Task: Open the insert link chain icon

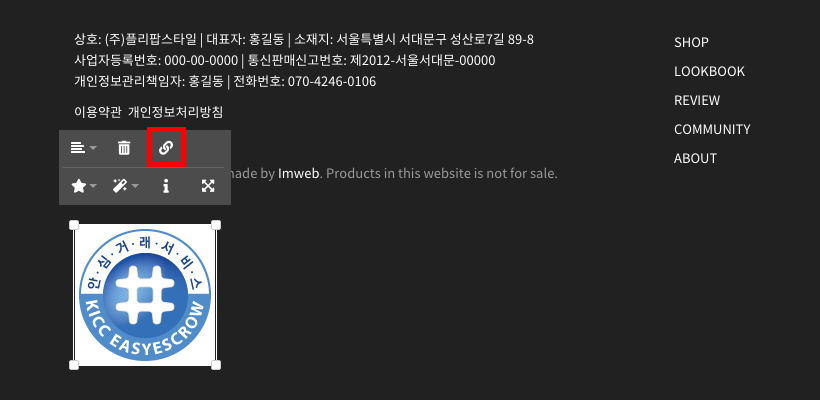Action: point(166,148)
